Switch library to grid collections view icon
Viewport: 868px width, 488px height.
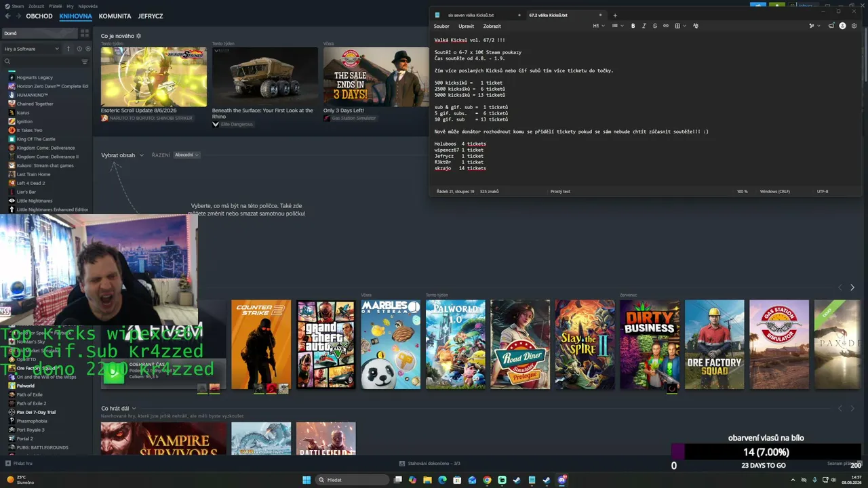coord(85,33)
